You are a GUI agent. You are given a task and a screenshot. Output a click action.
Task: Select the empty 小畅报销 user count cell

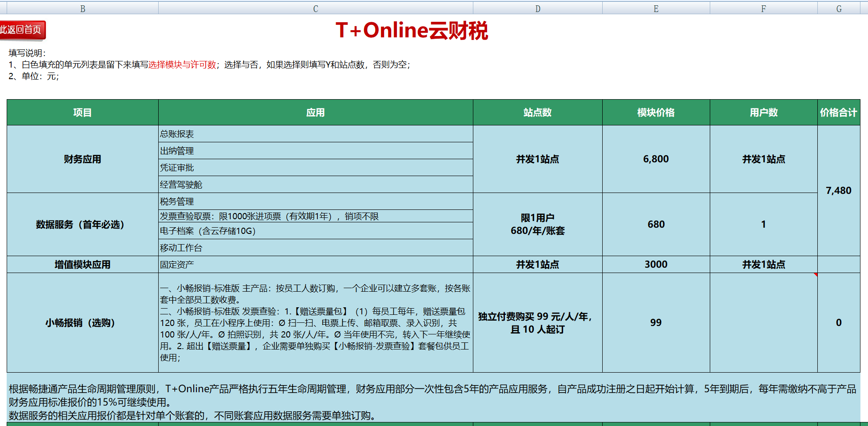[x=764, y=323]
